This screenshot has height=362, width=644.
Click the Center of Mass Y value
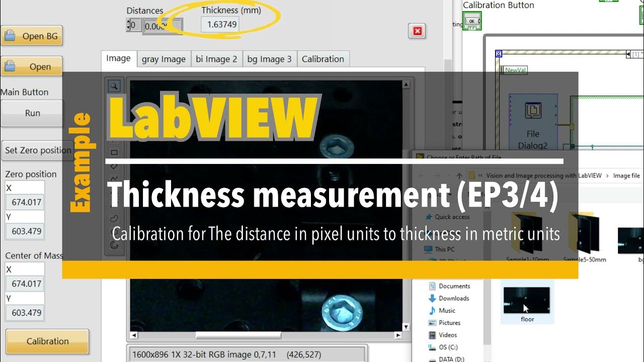click(26, 313)
